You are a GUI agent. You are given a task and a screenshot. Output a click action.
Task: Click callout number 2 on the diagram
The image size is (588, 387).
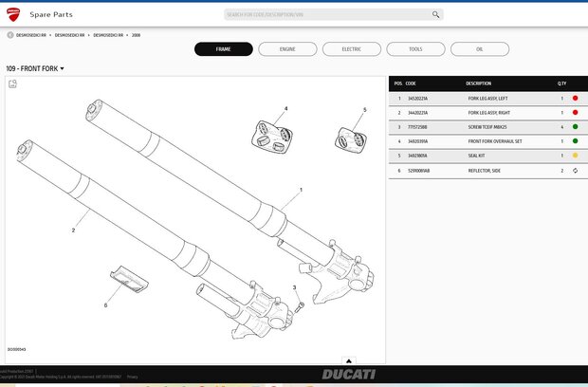pyautogui.click(x=73, y=230)
